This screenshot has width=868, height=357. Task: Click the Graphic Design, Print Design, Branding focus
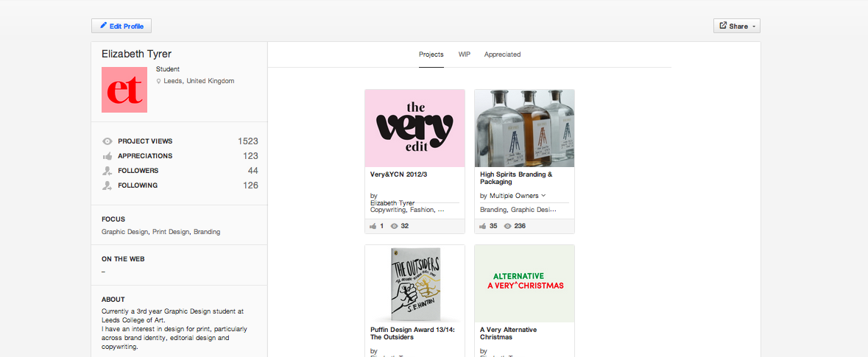click(161, 232)
